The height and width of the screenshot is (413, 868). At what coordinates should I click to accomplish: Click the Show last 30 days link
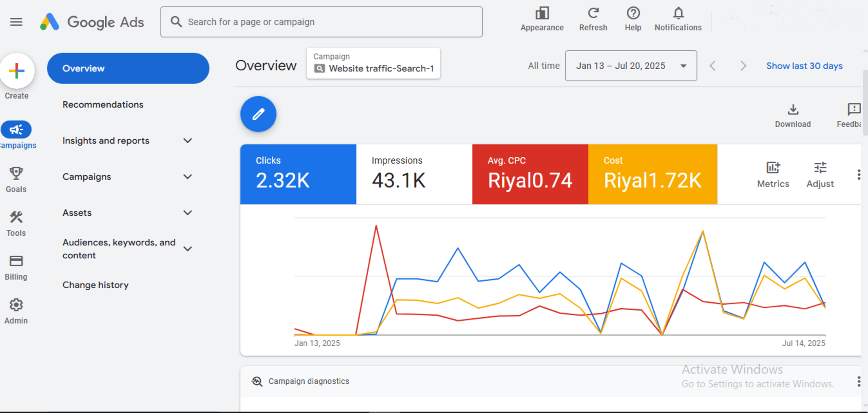[804, 66]
